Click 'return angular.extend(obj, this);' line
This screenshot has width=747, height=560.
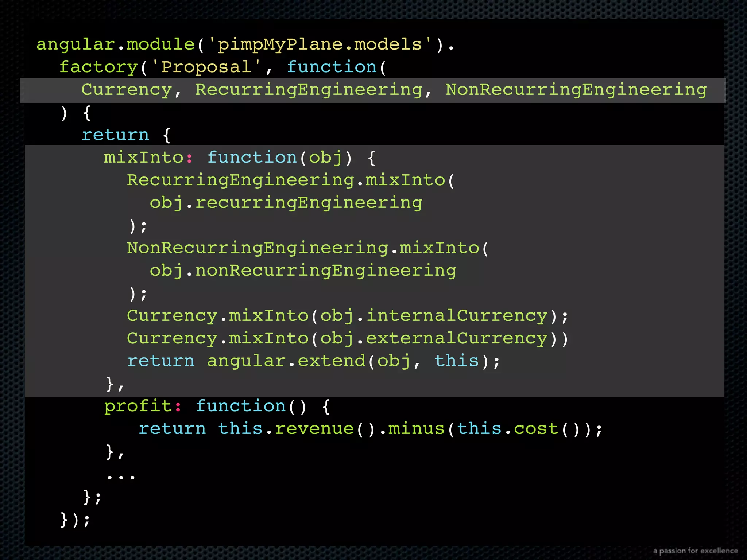tap(314, 361)
